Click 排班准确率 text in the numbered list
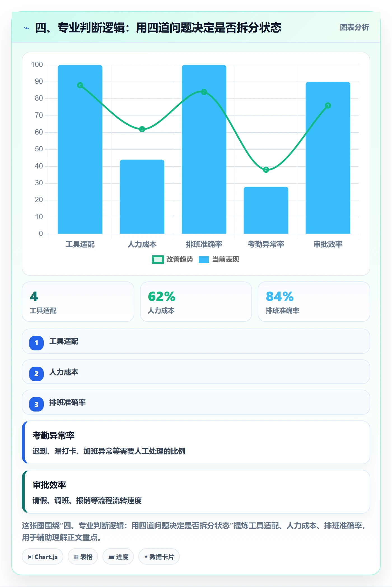The width and height of the screenshot is (392, 587). [x=67, y=403]
